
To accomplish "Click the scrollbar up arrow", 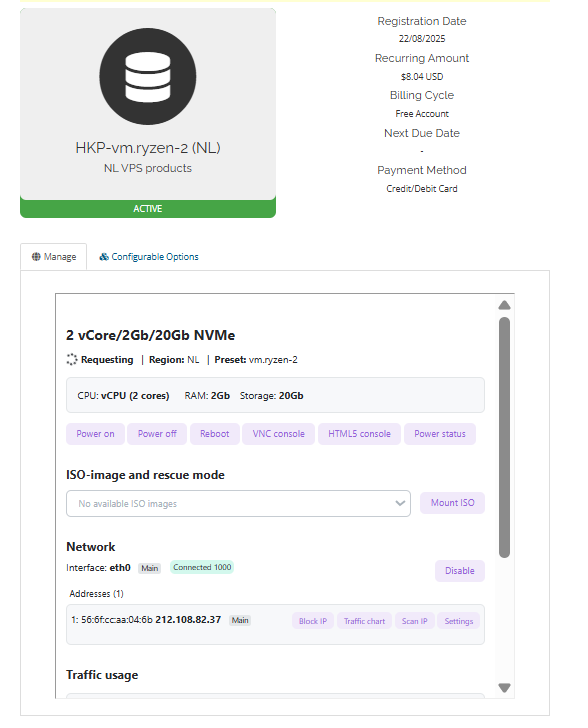I will pyautogui.click(x=504, y=305).
